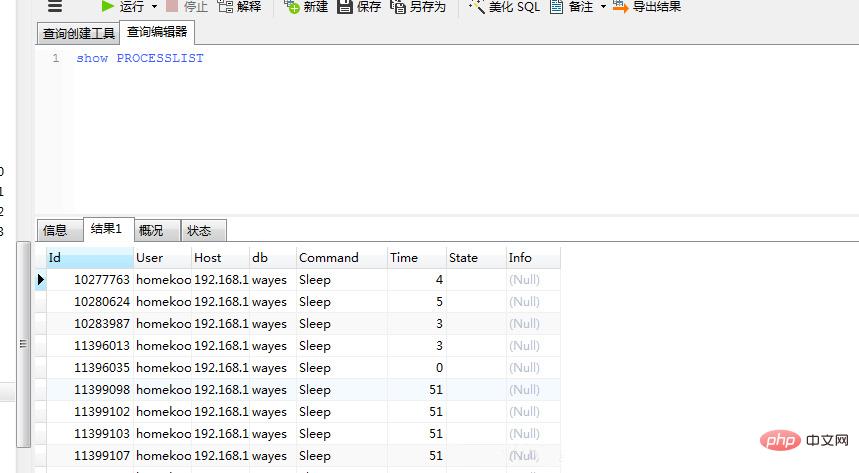Click the Info column header
This screenshot has height=473, width=859.
coord(533,258)
